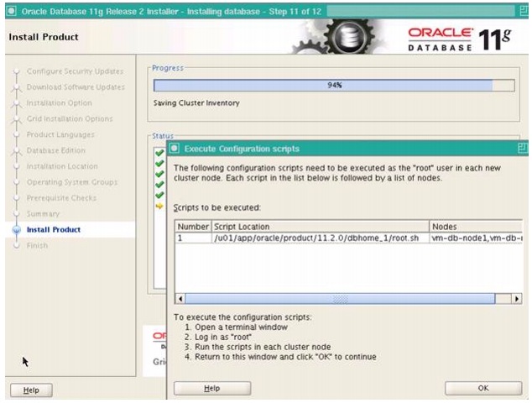The width and height of the screenshot is (532, 419).
Task: Click the yellow arrow in-progress status icon
Action: click(x=159, y=206)
